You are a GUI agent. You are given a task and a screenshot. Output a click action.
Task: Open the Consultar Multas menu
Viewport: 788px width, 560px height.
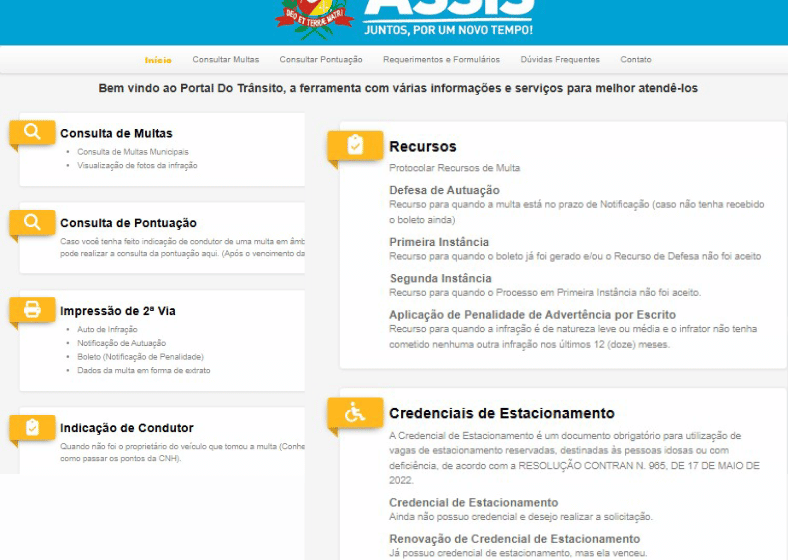coord(225,60)
